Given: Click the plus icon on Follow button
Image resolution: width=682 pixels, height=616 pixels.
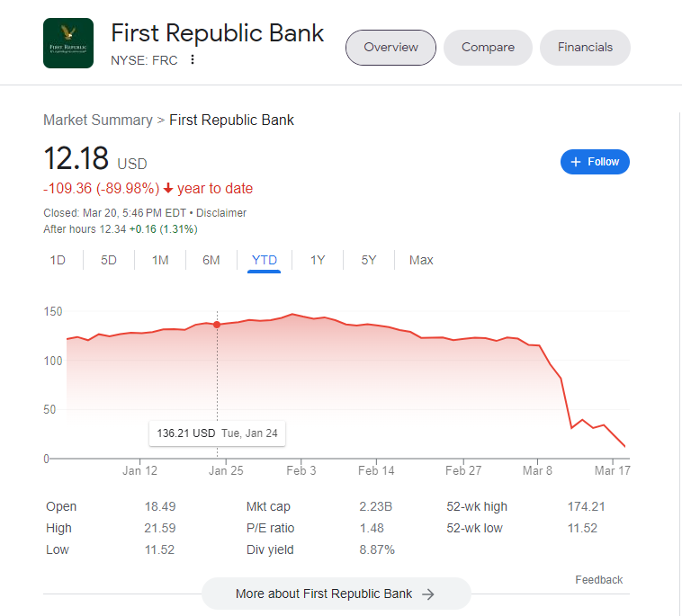Looking at the screenshot, I should 576,162.
